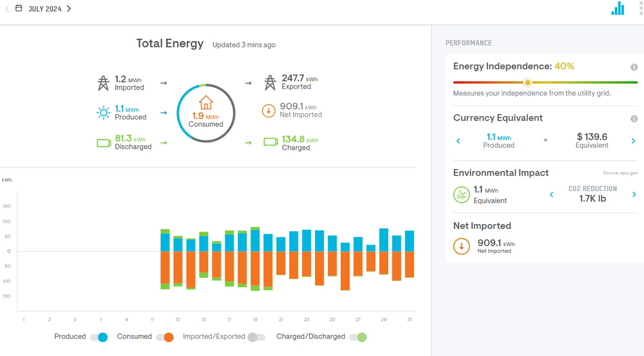
Task: Go to next month arrow
Action: [x=69, y=9]
